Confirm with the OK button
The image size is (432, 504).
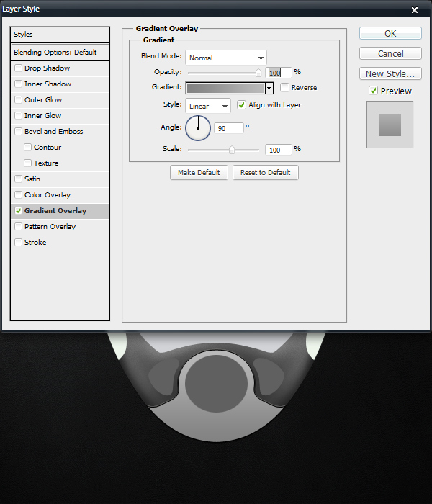pyautogui.click(x=390, y=33)
